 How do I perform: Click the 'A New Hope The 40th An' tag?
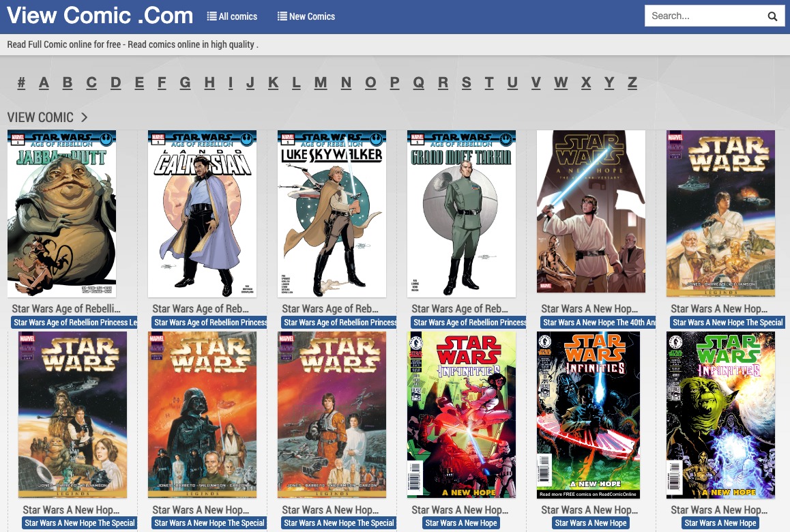click(x=598, y=323)
